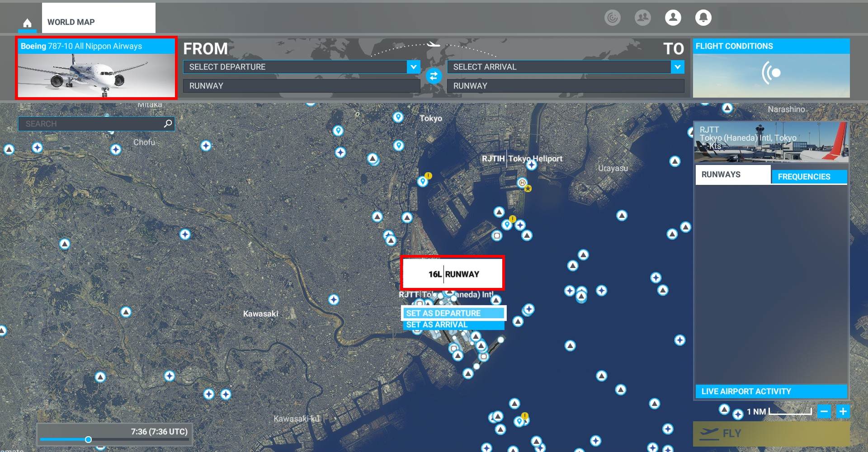Viewport: 868px width, 452px height.
Task: Click the Select Arrival text field
Action: coord(559,67)
